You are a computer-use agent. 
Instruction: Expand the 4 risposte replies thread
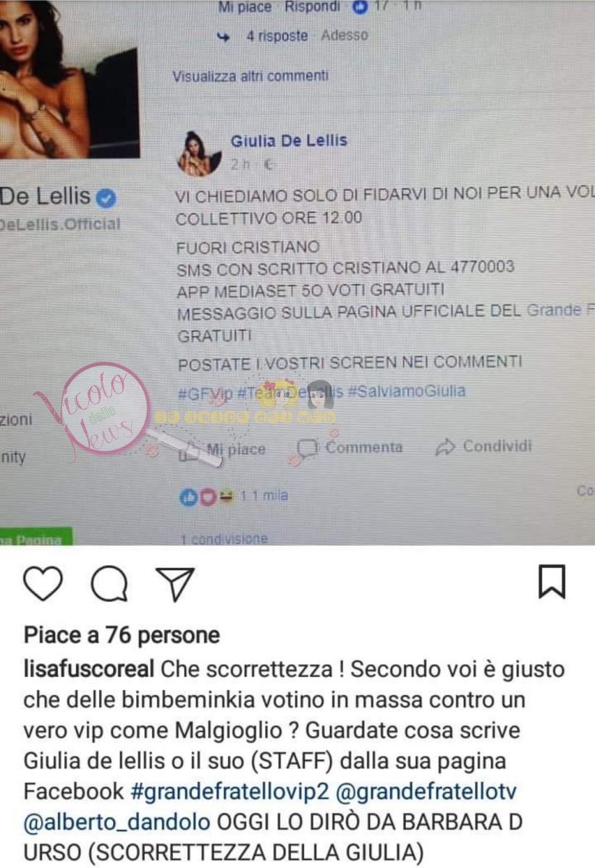tap(277, 35)
